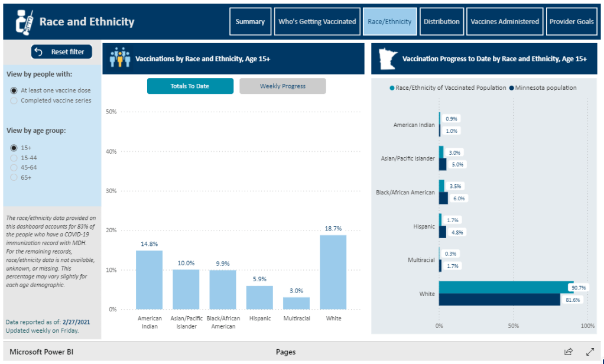The height and width of the screenshot is (364, 604).
Task: Select 'Completed vaccine series' option
Action: click(x=14, y=100)
